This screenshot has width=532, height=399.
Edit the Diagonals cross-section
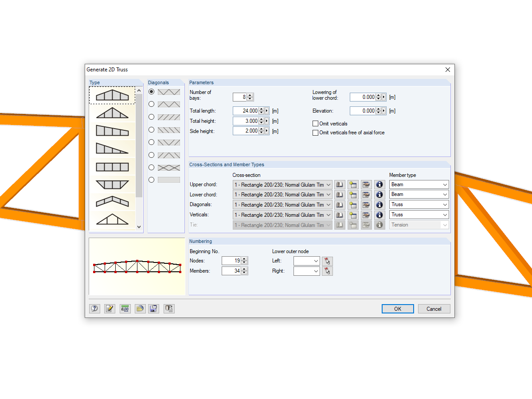point(366,204)
